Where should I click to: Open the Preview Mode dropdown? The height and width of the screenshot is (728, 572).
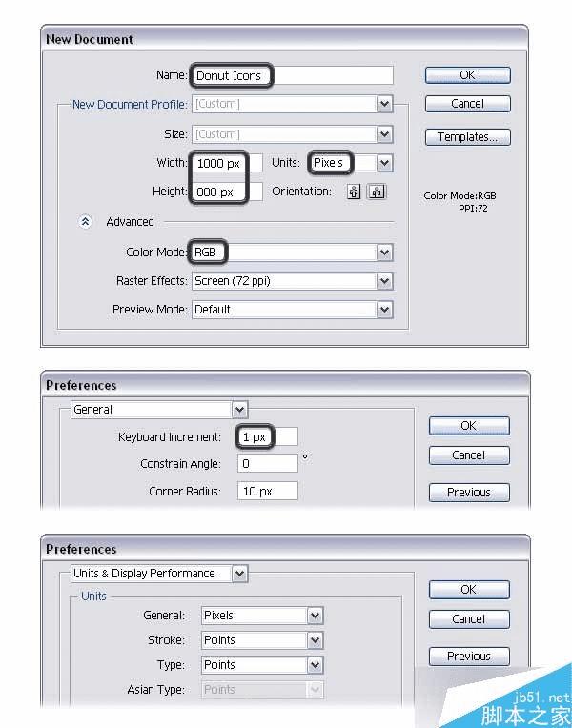point(385,310)
